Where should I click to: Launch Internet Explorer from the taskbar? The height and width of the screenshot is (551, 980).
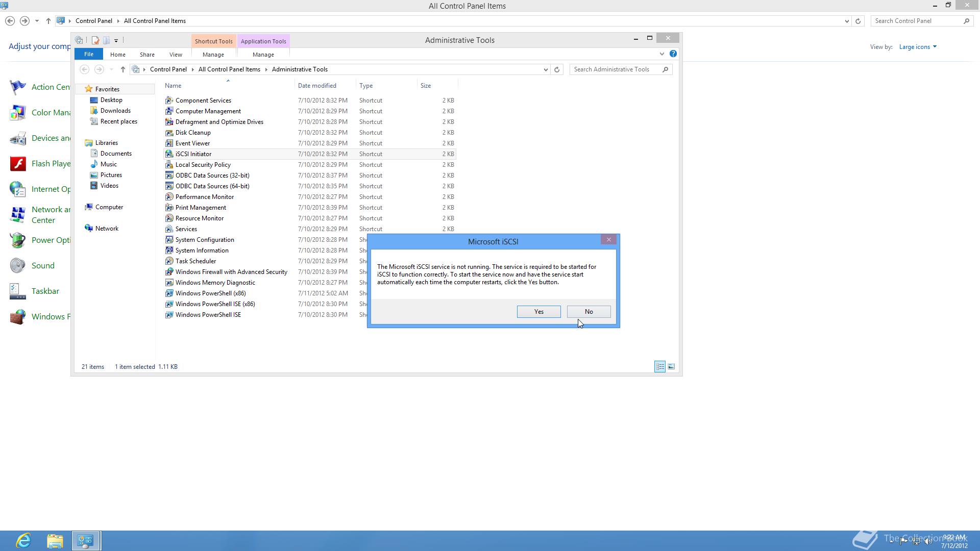(x=23, y=541)
